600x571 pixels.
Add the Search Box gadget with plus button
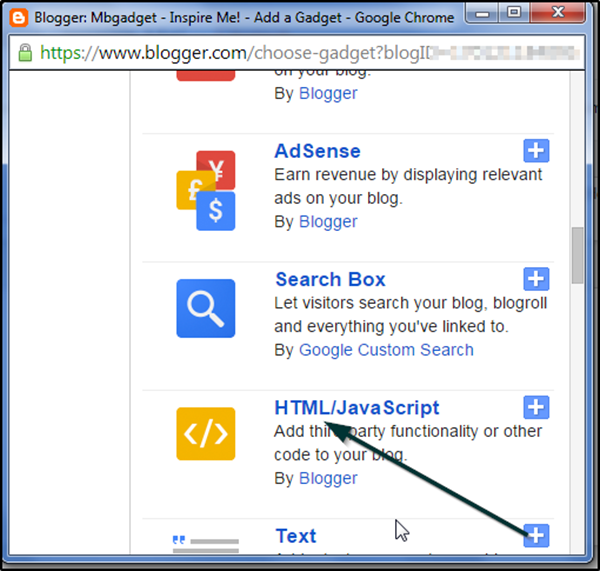[x=536, y=279]
